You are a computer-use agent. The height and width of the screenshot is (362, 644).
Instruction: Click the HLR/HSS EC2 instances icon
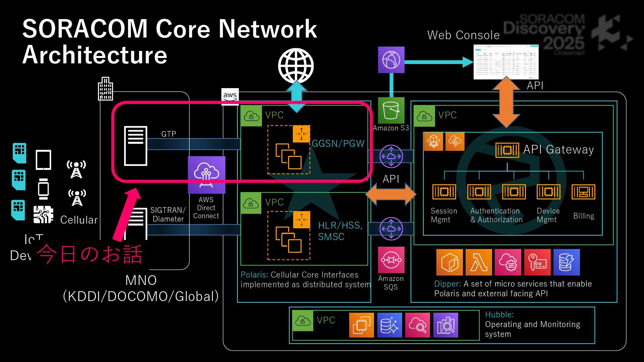click(x=288, y=240)
